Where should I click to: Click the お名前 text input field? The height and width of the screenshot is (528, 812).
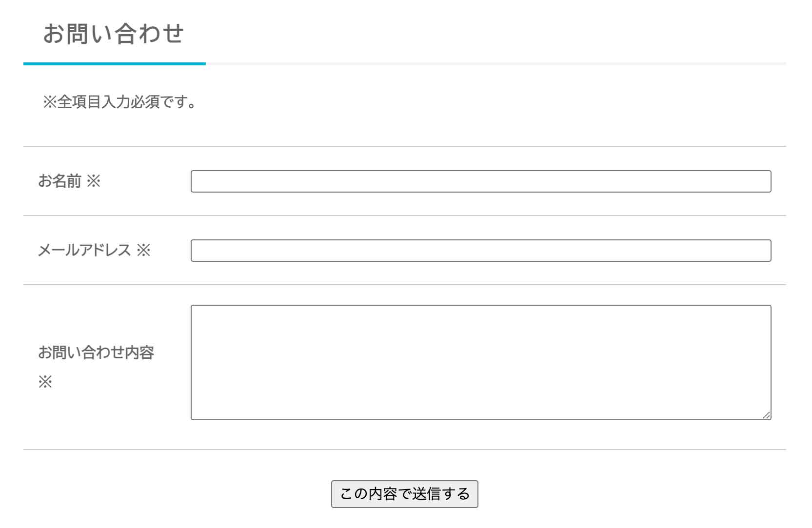pyautogui.click(x=480, y=181)
